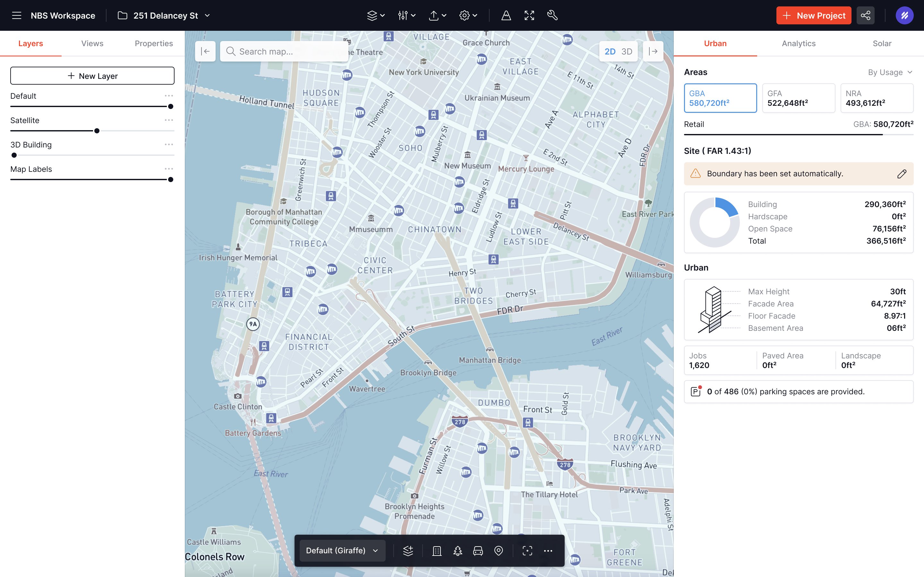Click the New Project button
This screenshot has width=924, height=577.
(813, 16)
